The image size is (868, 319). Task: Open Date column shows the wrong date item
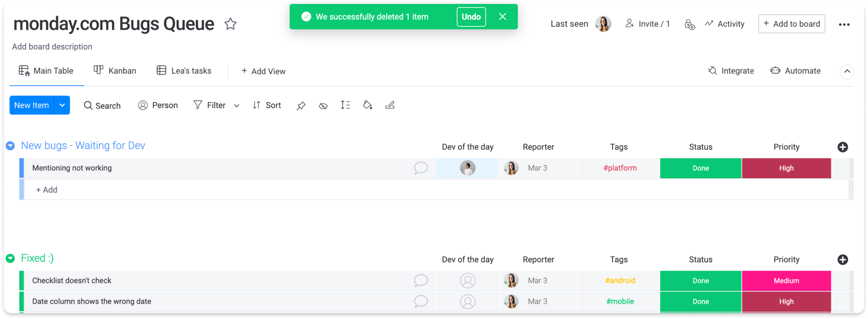(92, 301)
